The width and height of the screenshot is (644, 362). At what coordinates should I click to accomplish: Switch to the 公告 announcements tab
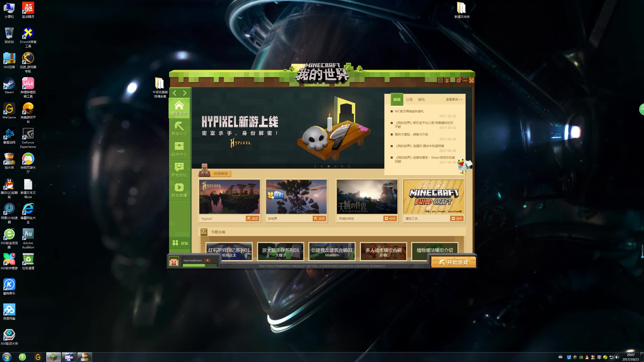tap(409, 100)
